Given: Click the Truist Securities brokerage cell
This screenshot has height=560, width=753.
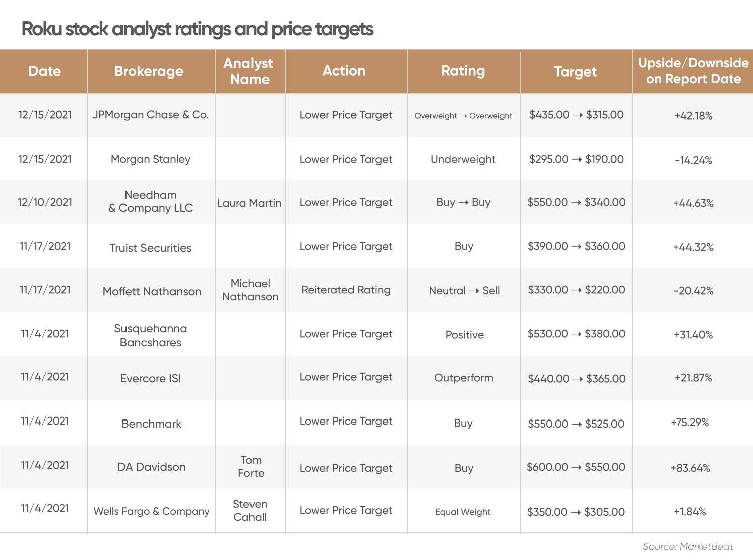Looking at the screenshot, I should pyautogui.click(x=151, y=248).
